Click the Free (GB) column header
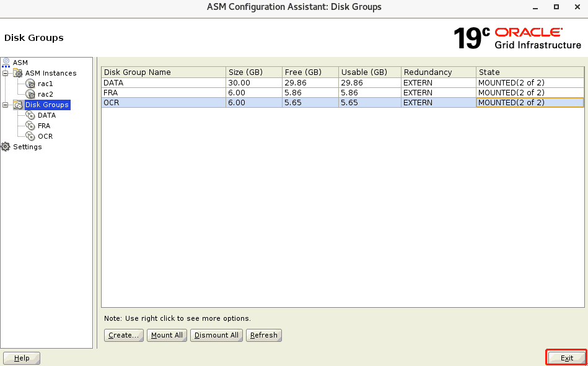 pos(310,72)
